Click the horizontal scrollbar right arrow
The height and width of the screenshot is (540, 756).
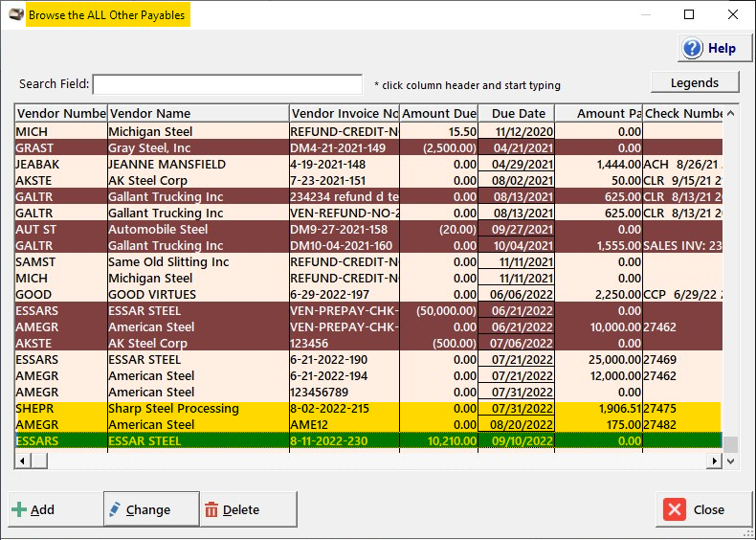715,461
